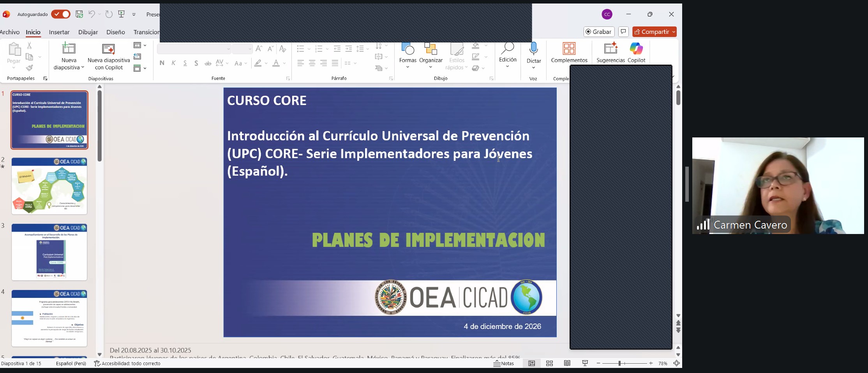Click the Grabar button
The height and width of the screenshot is (373, 868).
599,32
